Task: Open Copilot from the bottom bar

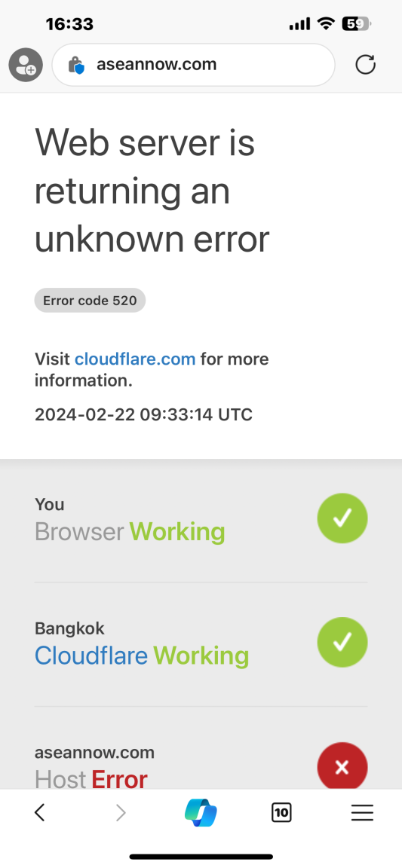Action: pyautogui.click(x=201, y=813)
